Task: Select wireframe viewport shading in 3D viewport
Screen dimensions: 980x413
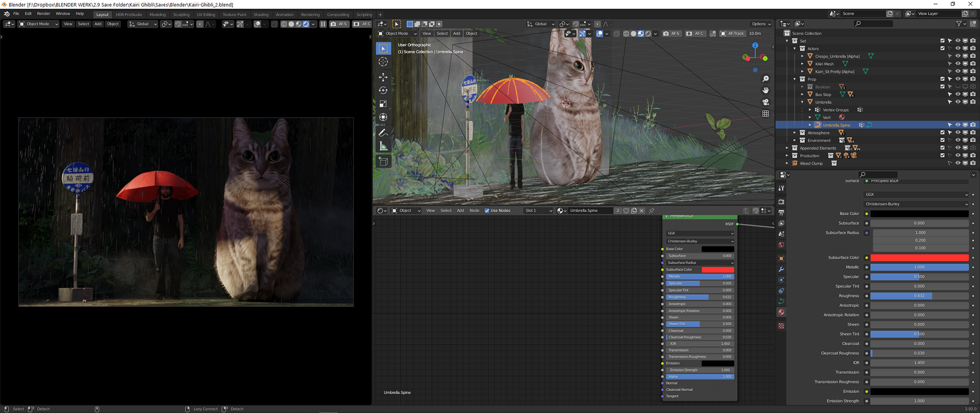Action: (626, 34)
